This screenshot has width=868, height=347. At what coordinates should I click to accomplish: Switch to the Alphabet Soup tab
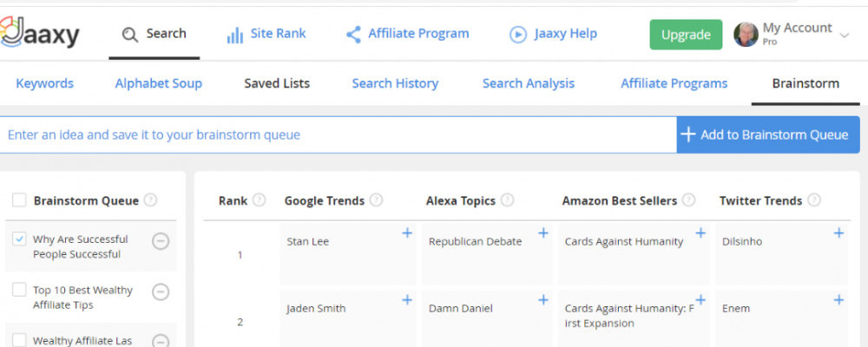tap(158, 83)
